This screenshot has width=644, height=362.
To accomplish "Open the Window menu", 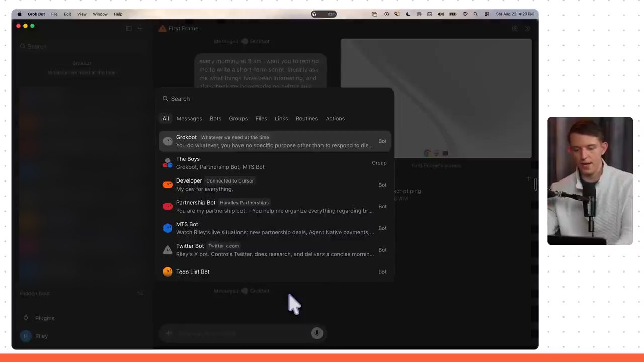I will [100, 14].
